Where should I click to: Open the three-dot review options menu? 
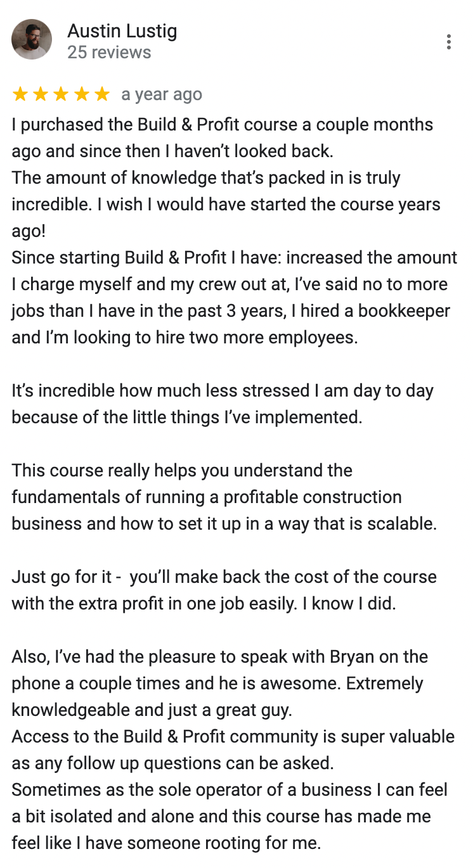tap(448, 42)
